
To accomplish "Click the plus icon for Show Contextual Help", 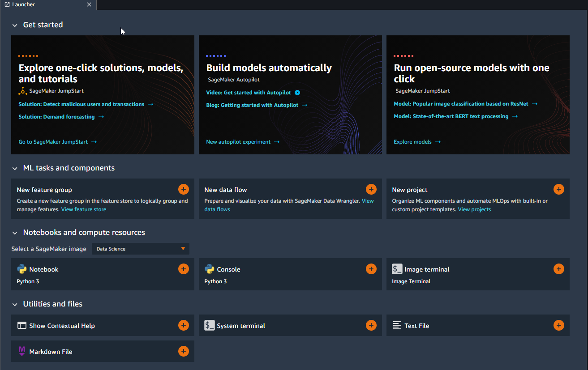I will pos(184,325).
